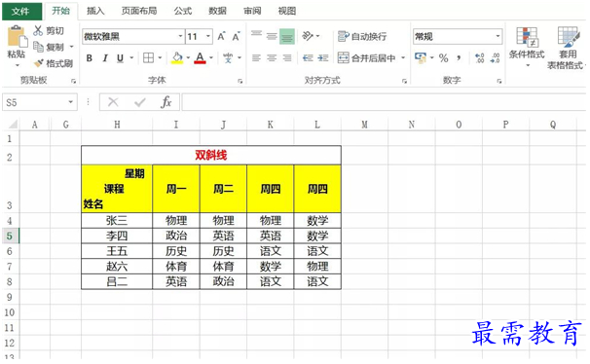The width and height of the screenshot is (590, 364).
Task: Select the 双斜线 title cell
Action: [x=211, y=155]
